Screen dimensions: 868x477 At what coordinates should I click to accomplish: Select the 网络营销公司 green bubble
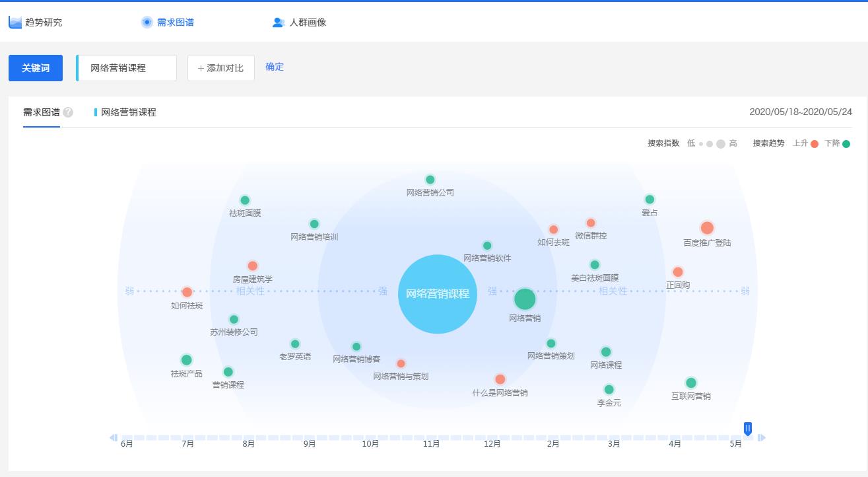click(x=430, y=180)
